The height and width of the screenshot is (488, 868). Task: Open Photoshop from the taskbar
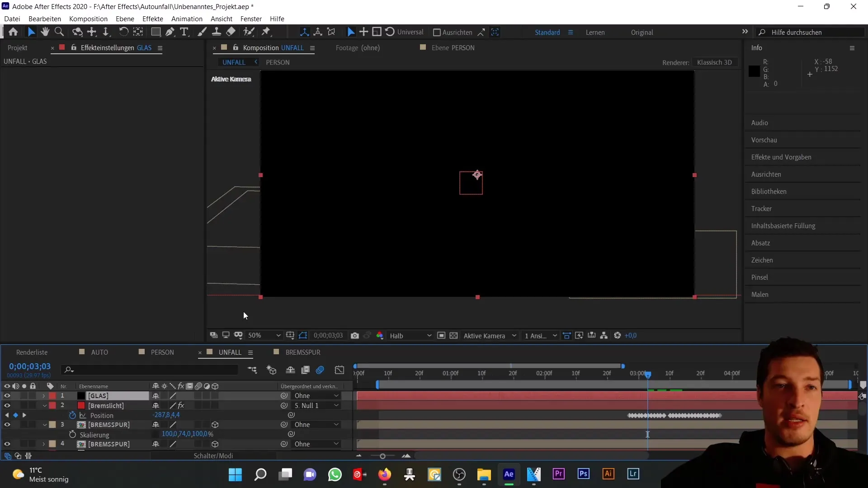point(584,474)
